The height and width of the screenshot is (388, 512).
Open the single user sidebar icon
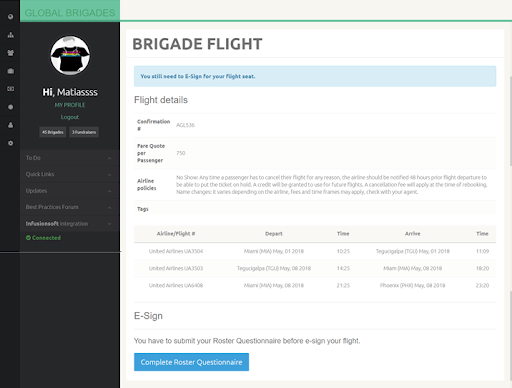(x=11, y=125)
